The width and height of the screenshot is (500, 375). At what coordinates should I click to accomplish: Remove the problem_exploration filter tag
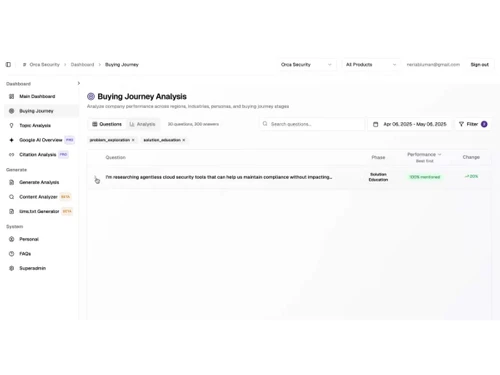pyautogui.click(x=133, y=140)
